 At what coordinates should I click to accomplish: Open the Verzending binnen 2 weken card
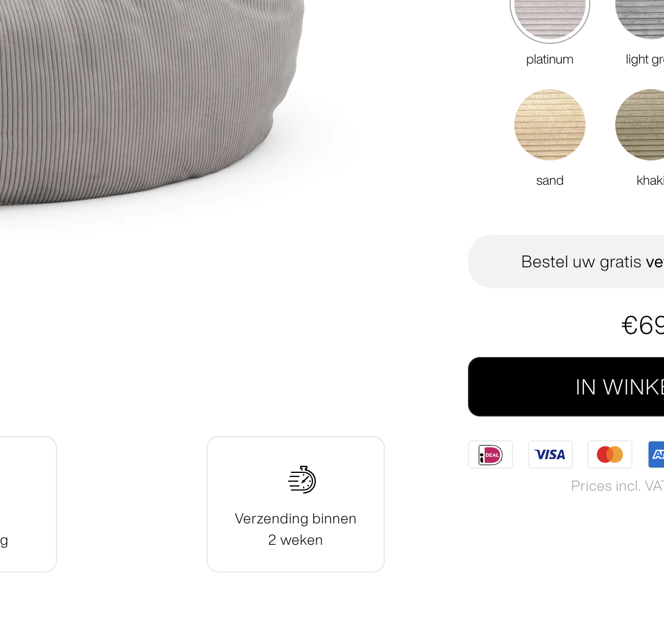(296, 504)
